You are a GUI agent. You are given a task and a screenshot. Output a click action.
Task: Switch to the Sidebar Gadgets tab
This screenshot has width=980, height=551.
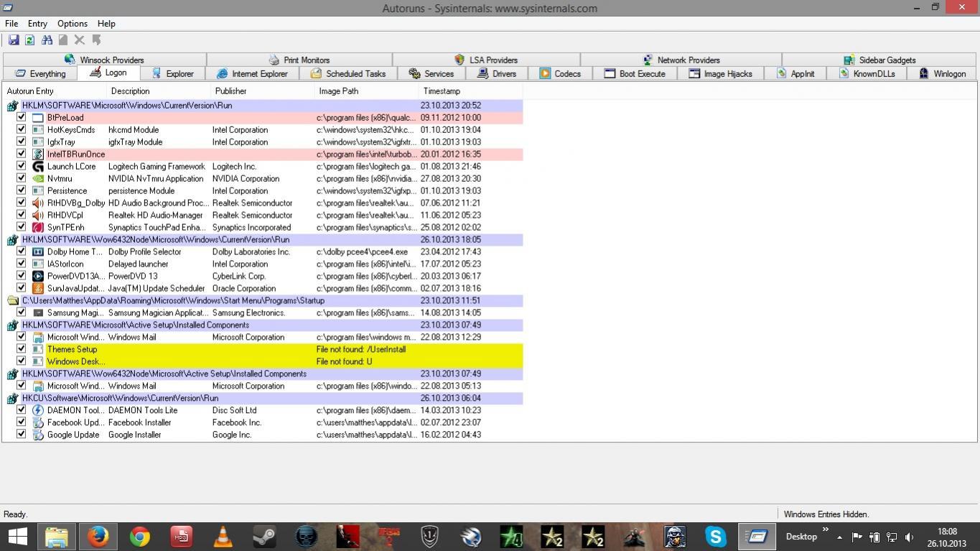point(879,60)
